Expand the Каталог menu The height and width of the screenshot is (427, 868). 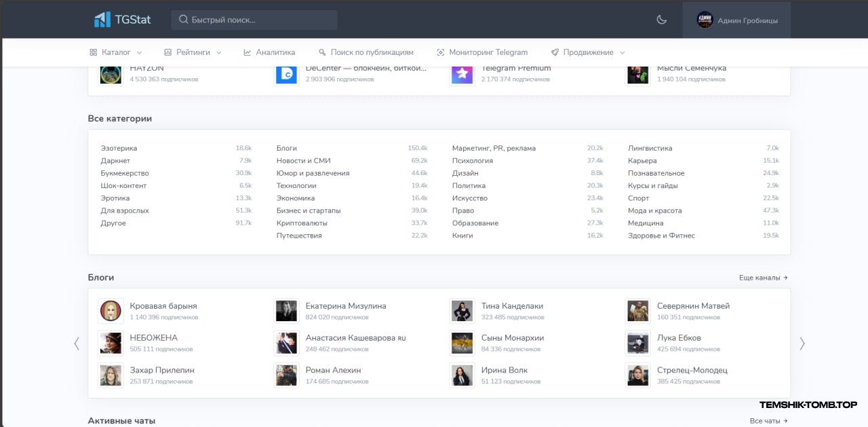click(116, 52)
